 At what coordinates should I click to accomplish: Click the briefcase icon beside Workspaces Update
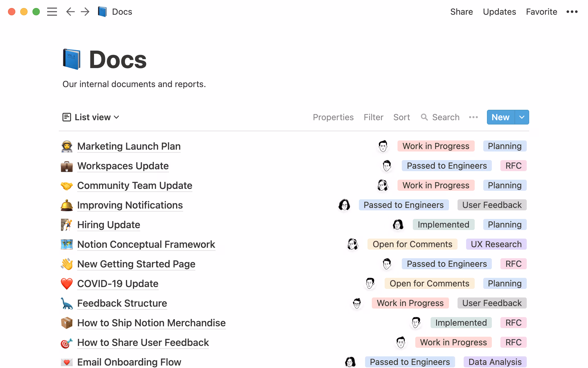67,166
